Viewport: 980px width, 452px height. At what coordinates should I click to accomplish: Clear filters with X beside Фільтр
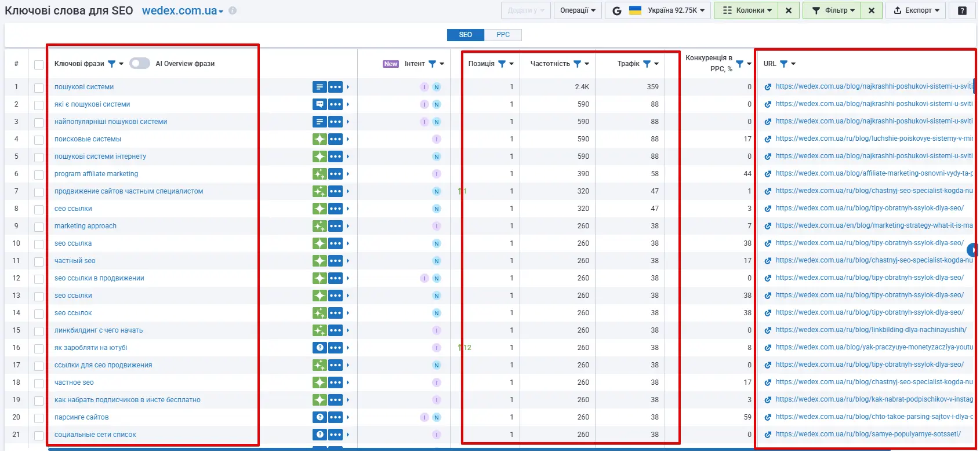pyautogui.click(x=871, y=10)
